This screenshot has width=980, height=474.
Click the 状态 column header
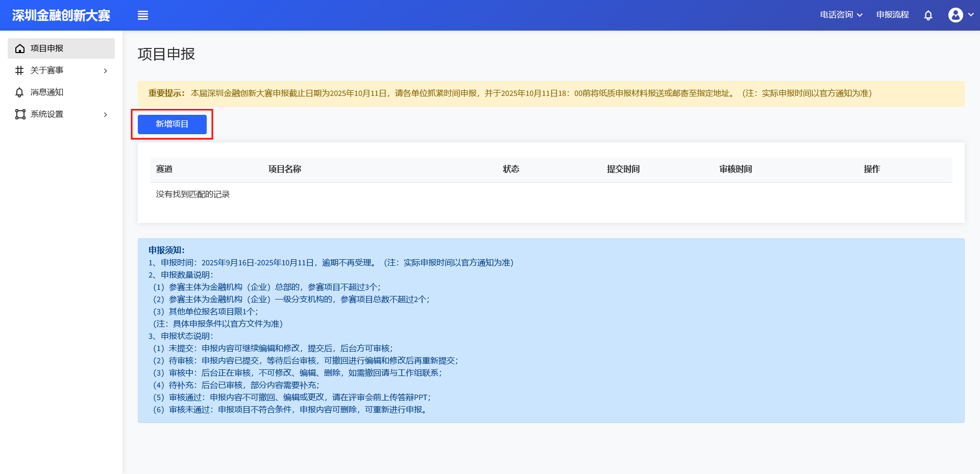(511, 169)
